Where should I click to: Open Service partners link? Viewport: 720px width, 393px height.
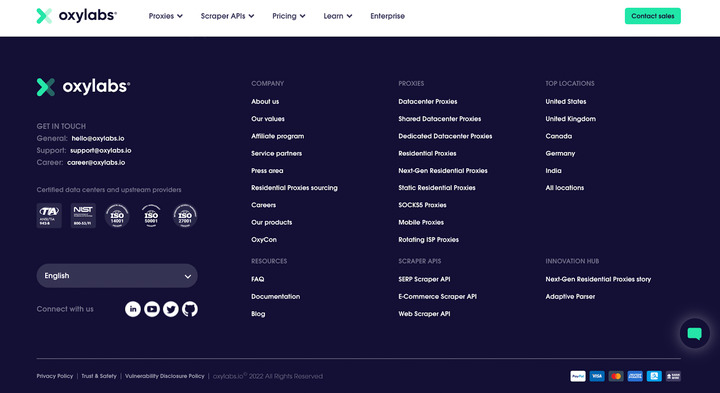pyautogui.click(x=276, y=153)
